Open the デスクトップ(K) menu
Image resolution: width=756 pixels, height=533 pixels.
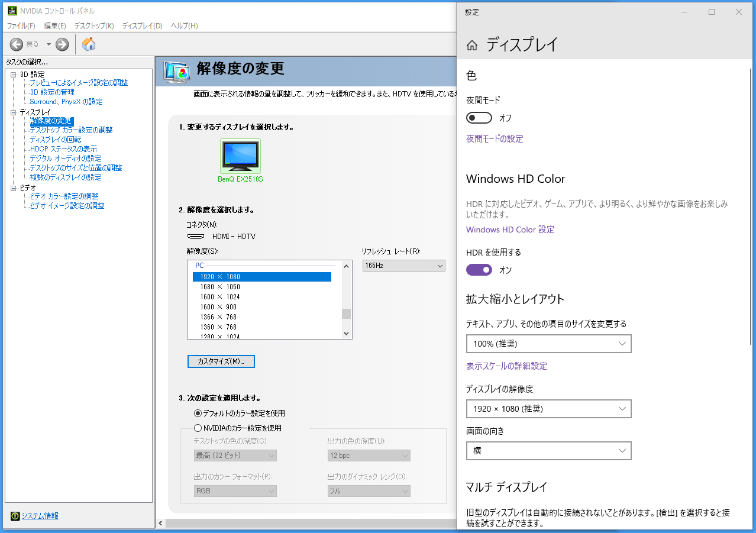93,26
